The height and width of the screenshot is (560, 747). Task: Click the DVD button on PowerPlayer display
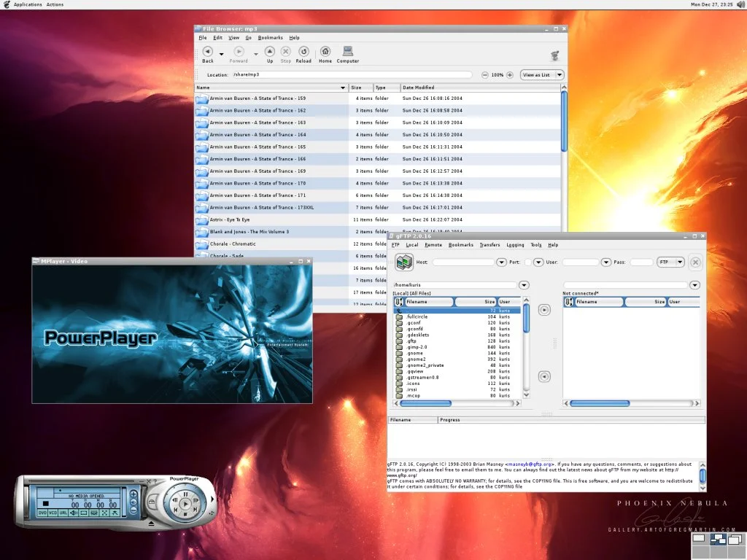tap(43, 513)
